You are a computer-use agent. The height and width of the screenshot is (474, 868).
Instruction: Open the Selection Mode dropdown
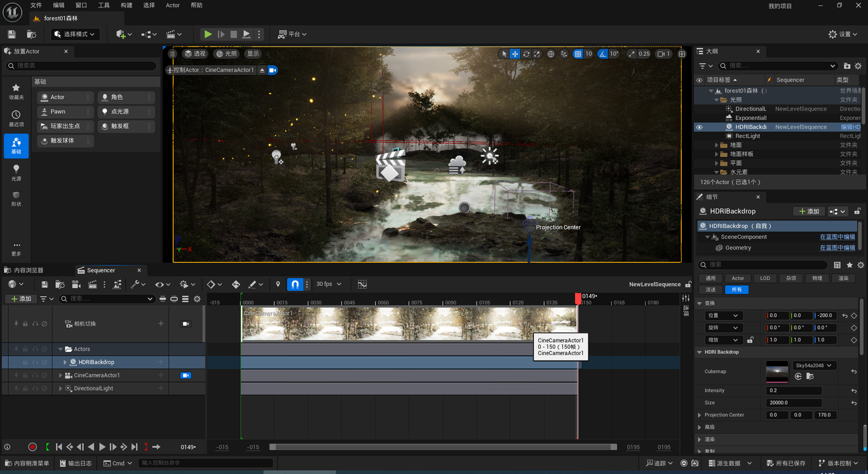(76, 34)
